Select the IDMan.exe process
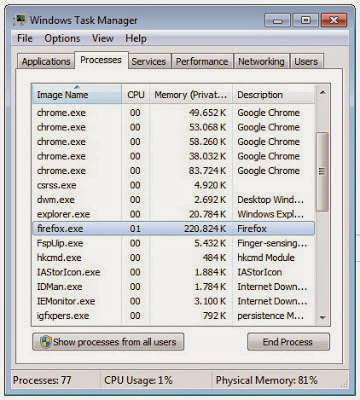The height and width of the screenshot is (400, 360). [173, 287]
